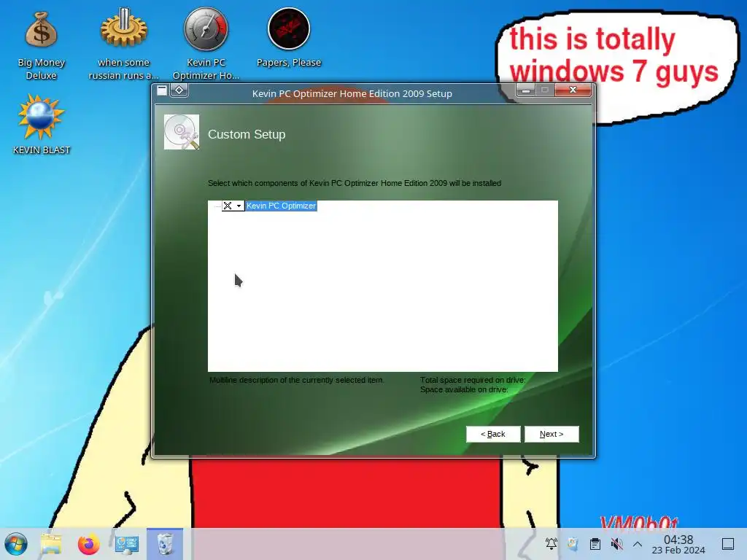This screenshot has width=747, height=560.
Task: Click the 'Space available on drive:' label
Action: (464, 389)
